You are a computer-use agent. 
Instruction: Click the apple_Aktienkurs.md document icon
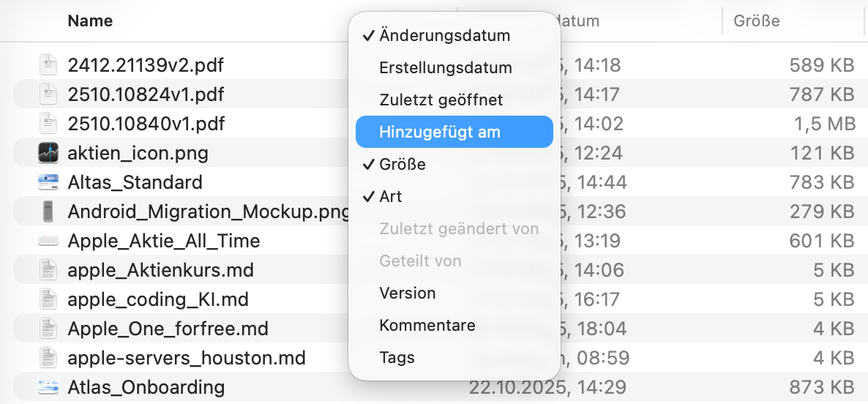pyautogui.click(x=48, y=270)
